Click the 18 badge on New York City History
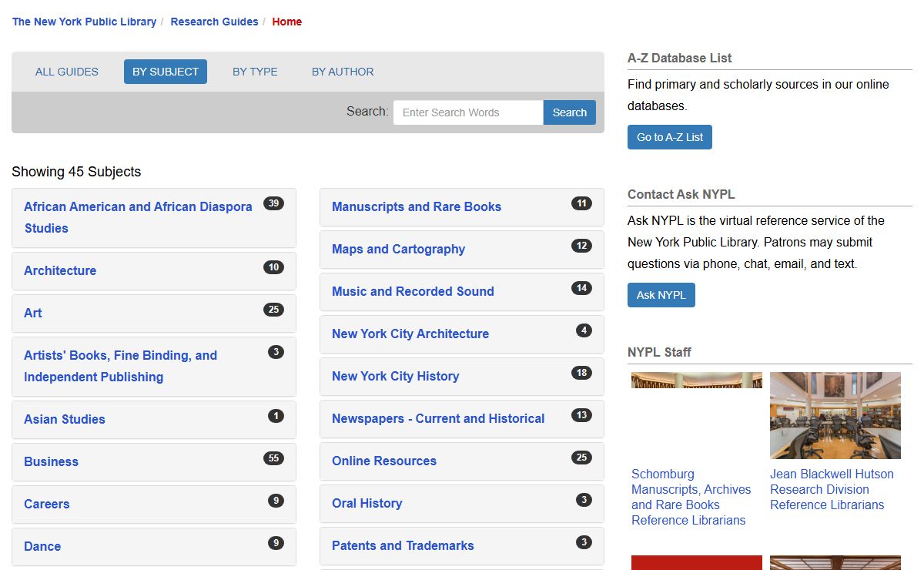This screenshot has width=924, height=570. 581,373
